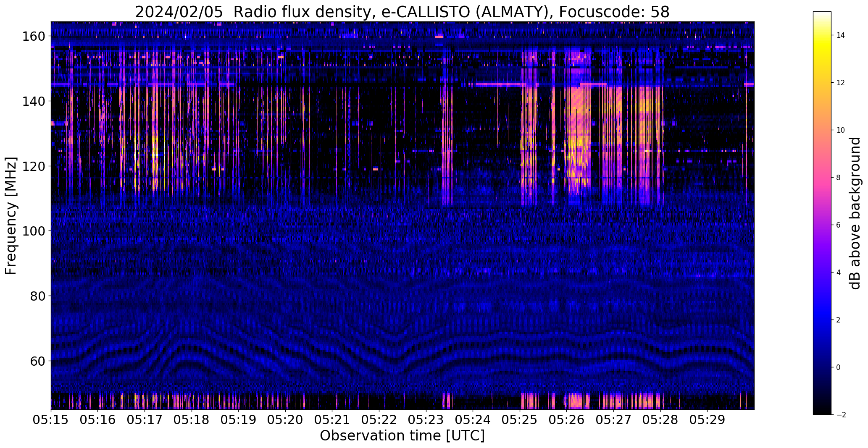Click the 'Frequency [MHz]' axis label
The width and height of the screenshot is (868, 448).
point(11,216)
